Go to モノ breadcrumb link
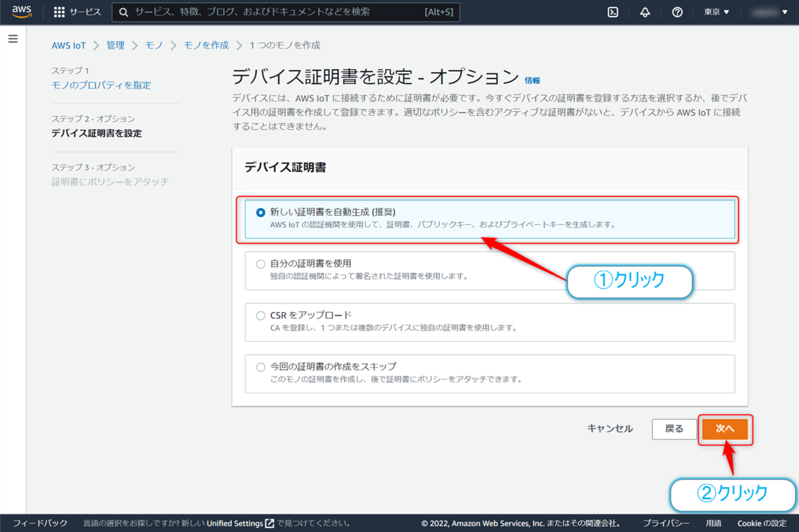The width and height of the screenshot is (799, 532). (154, 45)
